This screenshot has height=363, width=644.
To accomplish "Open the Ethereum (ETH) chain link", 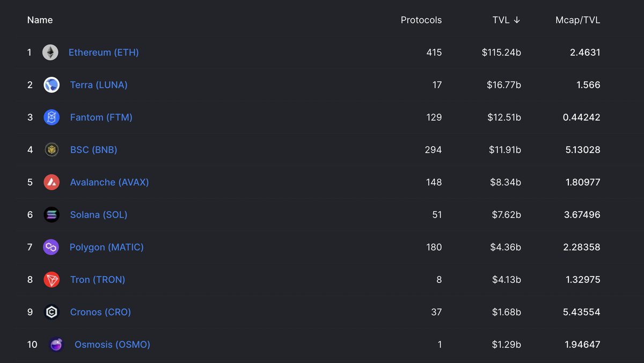I will pos(104,53).
